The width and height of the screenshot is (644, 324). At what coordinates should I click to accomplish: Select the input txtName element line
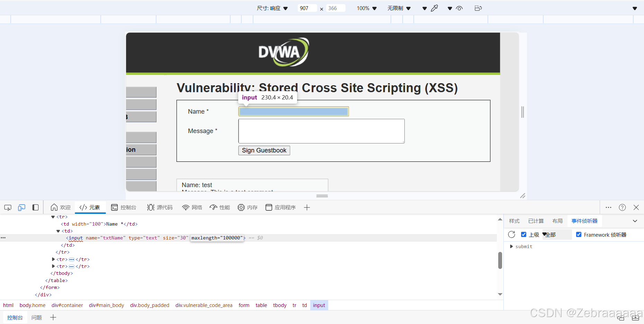coord(248,238)
